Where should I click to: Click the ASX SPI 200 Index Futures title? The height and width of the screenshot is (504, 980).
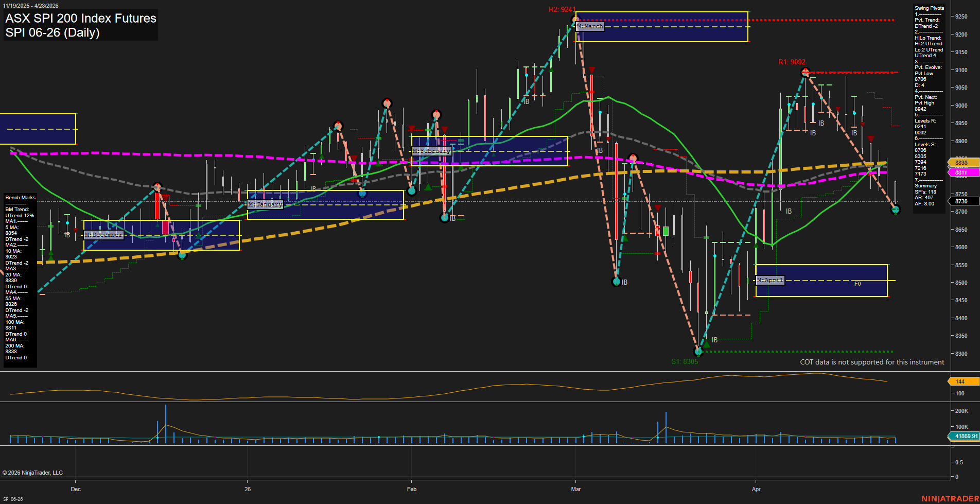(x=81, y=19)
